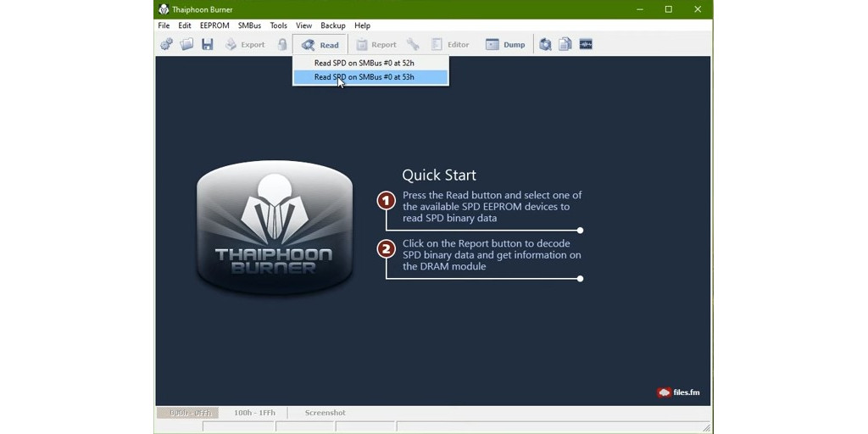Select the 000h - 0FFh range tab

click(x=187, y=413)
